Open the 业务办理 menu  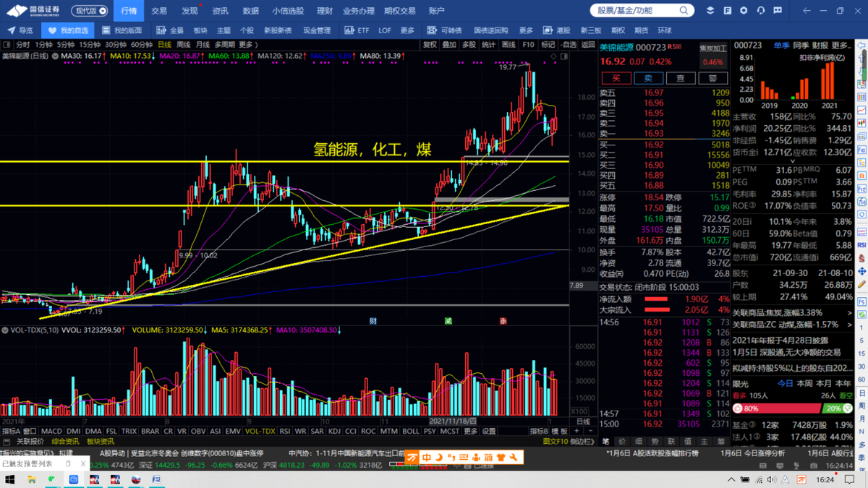[358, 11]
